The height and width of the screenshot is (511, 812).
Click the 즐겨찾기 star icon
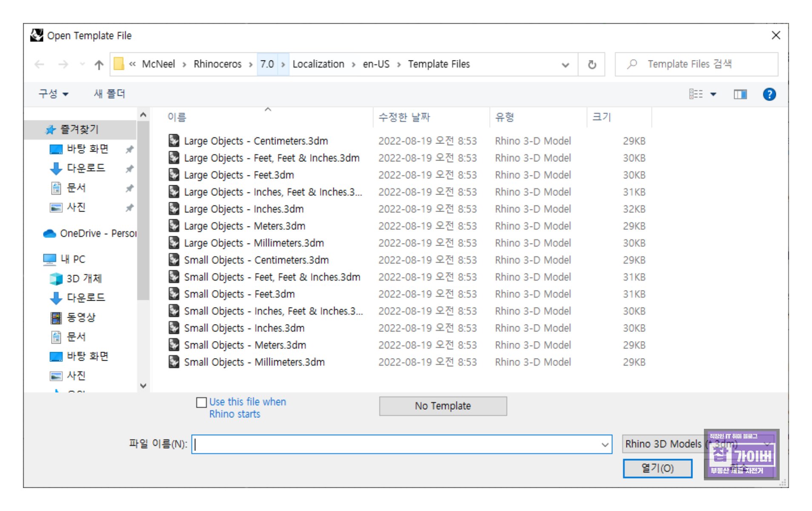click(51, 130)
